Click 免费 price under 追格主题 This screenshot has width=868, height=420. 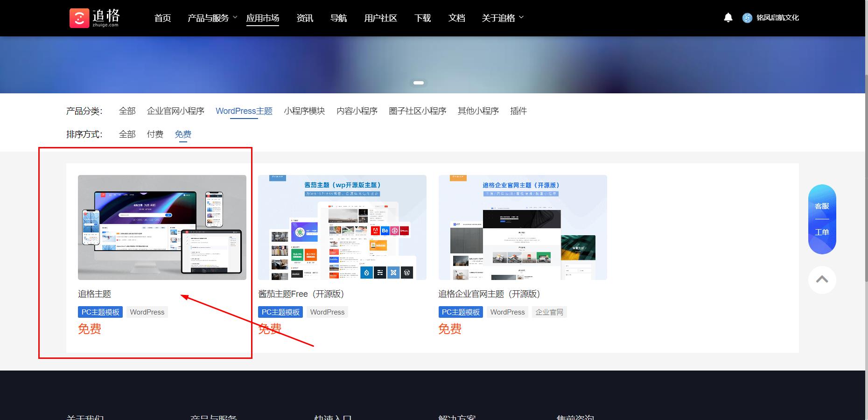point(90,329)
